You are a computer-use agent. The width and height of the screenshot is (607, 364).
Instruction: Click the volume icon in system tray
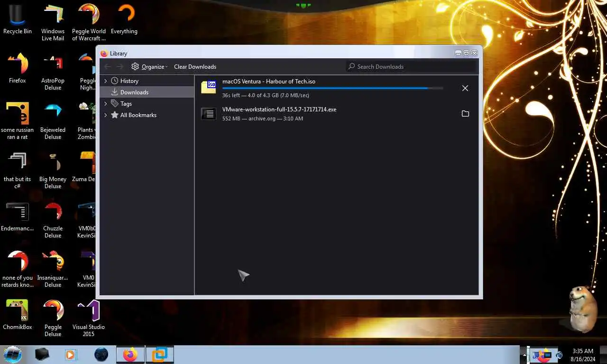(560, 355)
